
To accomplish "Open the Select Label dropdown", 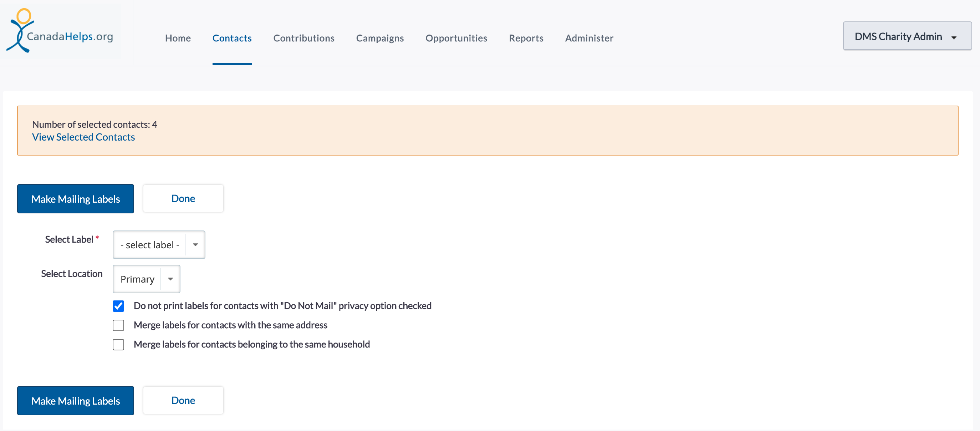I will tap(159, 245).
